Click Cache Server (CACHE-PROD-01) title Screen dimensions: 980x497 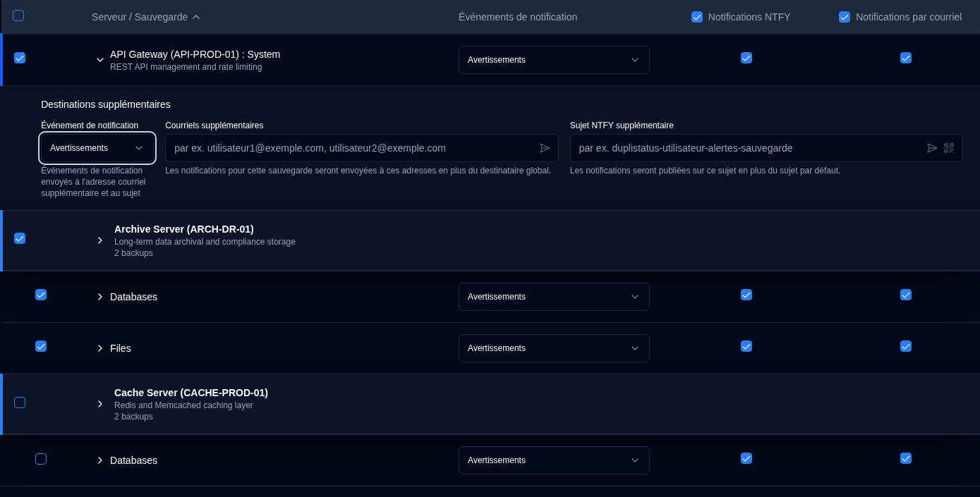191,393
